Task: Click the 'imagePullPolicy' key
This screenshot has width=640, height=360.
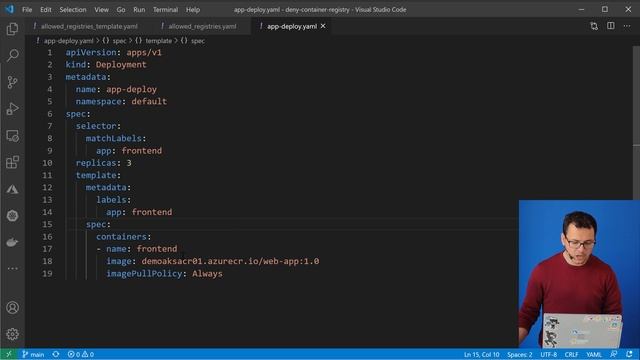Action: pyautogui.click(x=144, y=273)
